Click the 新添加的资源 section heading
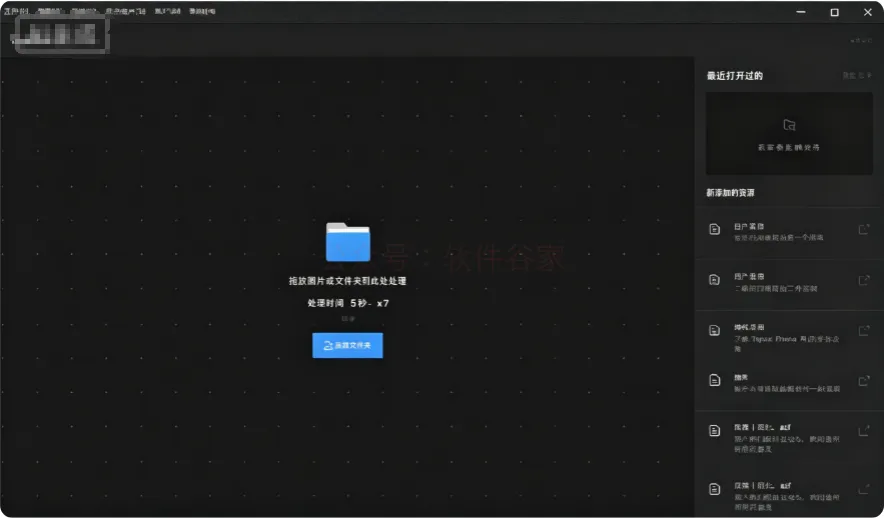This screenshot has height=518, width=884. (x=730, y=193)
